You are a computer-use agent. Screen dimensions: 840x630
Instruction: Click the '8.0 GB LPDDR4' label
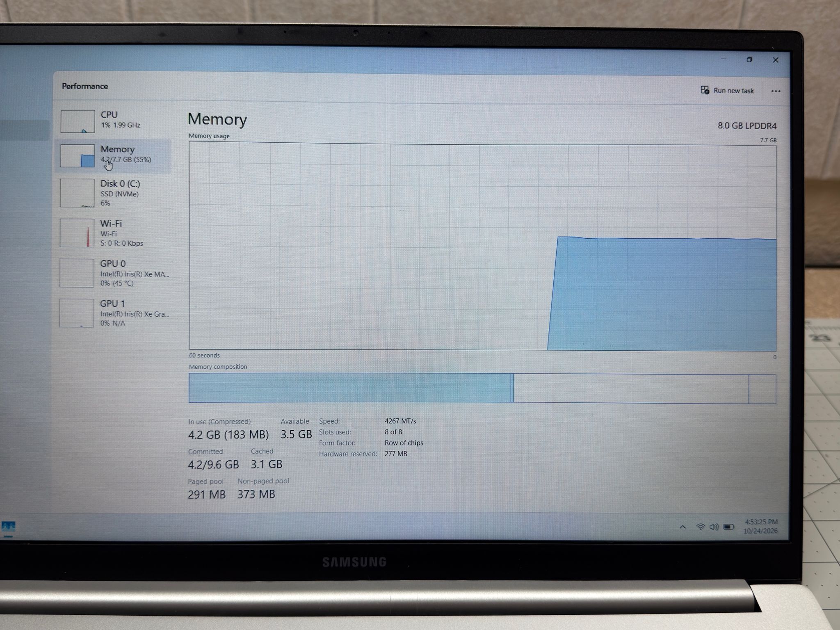pos(747,126)
